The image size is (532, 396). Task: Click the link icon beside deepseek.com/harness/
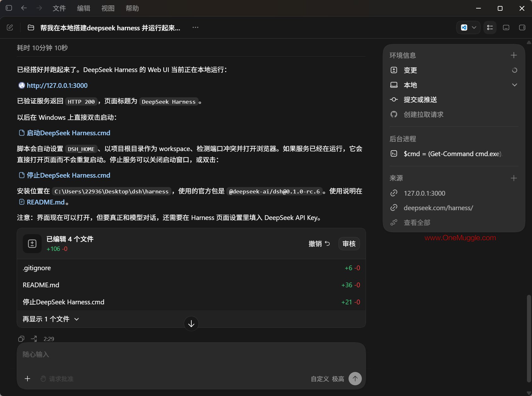click(394, 208)
